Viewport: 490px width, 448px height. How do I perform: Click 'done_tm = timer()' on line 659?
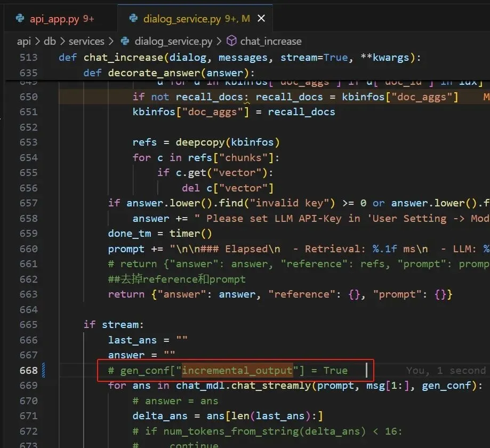coord(160,234)
